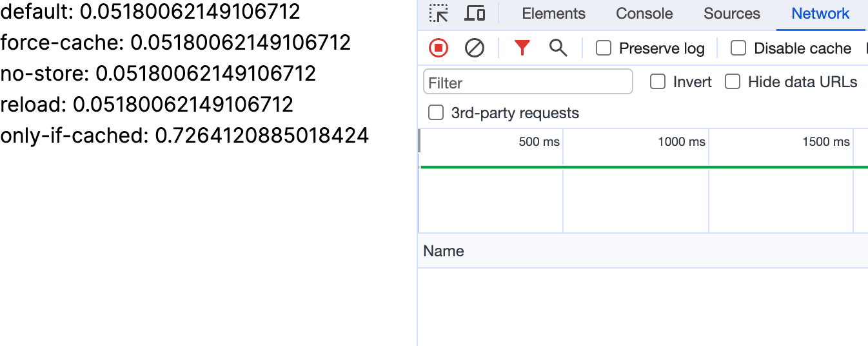This screenshot has width=868, height=346.
Task: Go to the Sources tab
Action: [x=732, y=14]
